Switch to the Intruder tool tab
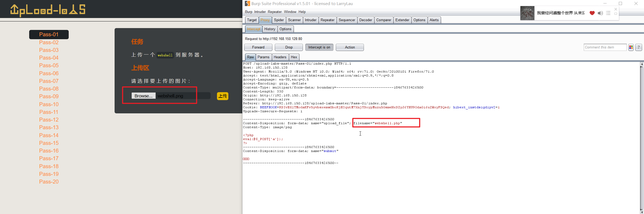This screenshot has width=644, height=214. coord(311,20)
